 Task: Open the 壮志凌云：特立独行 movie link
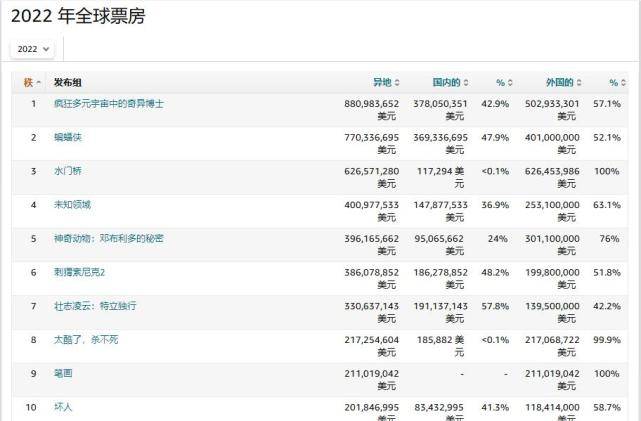point(95,306)
